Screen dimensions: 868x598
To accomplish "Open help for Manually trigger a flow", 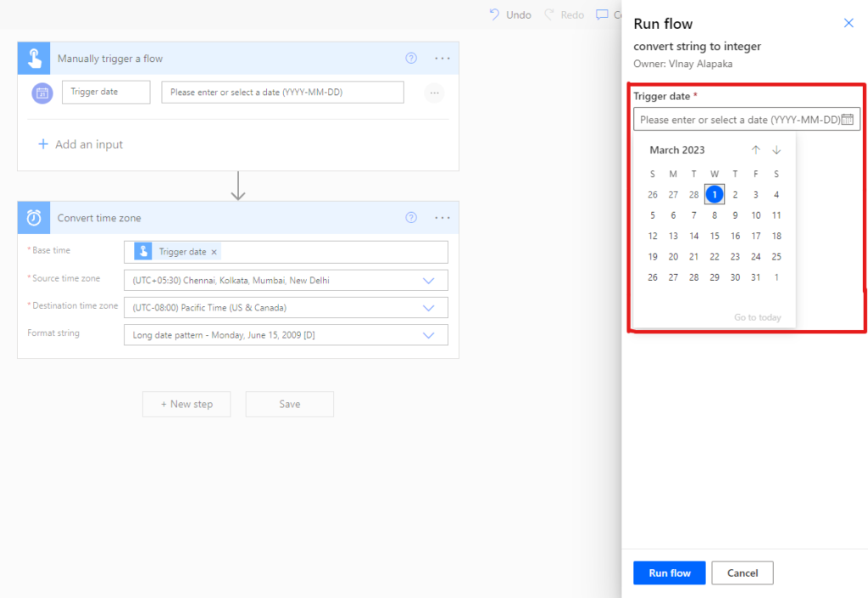I will [411, 59].
